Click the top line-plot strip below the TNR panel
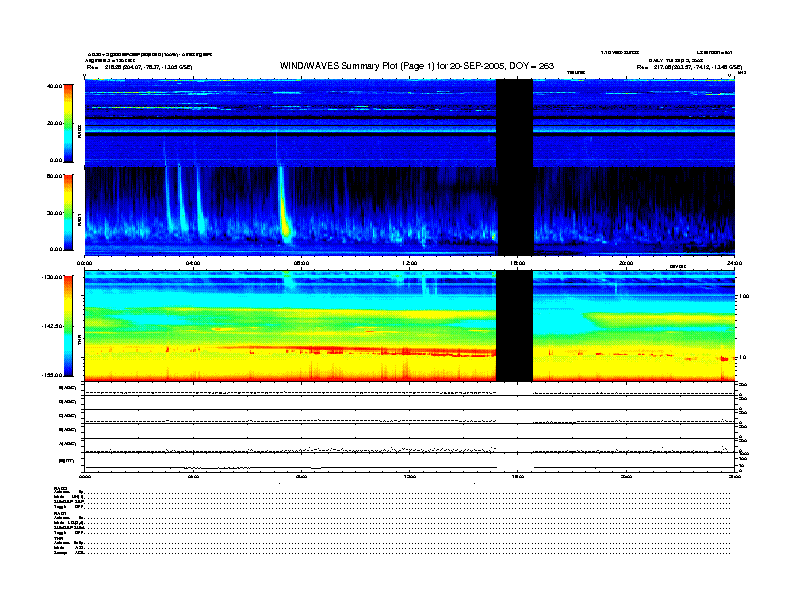 (x=410, y=389)
